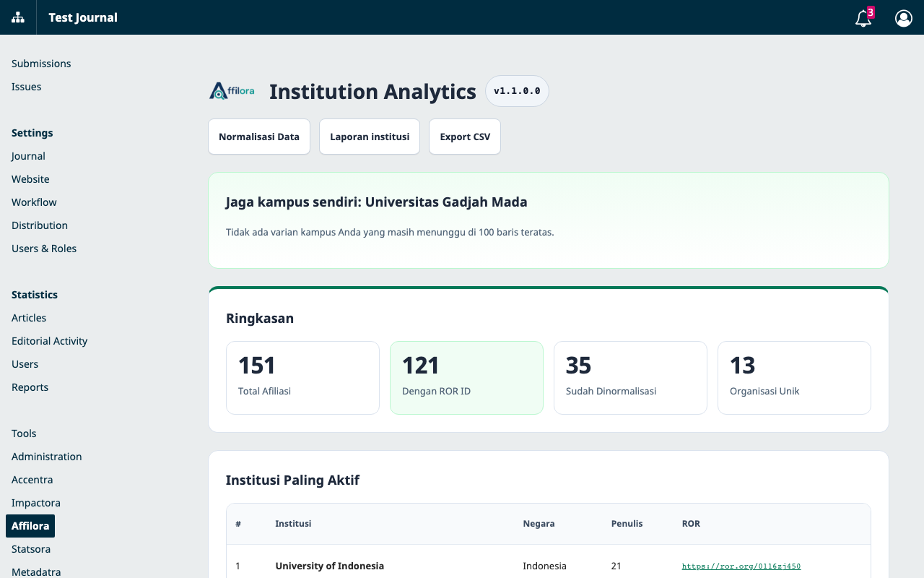Viewport: 924px width, 578px height.
Task: Click the Test Journal title
Action: click(83, 17)
